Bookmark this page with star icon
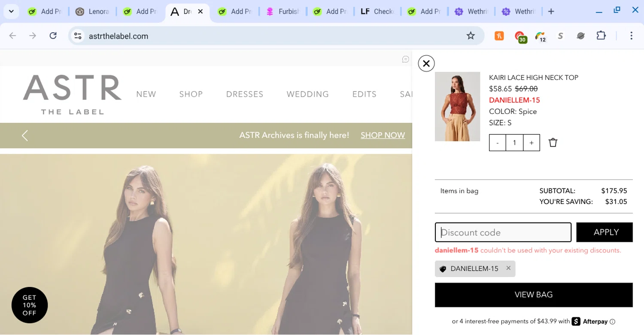This screenshot has width=644, height=335. click(471, 36)
